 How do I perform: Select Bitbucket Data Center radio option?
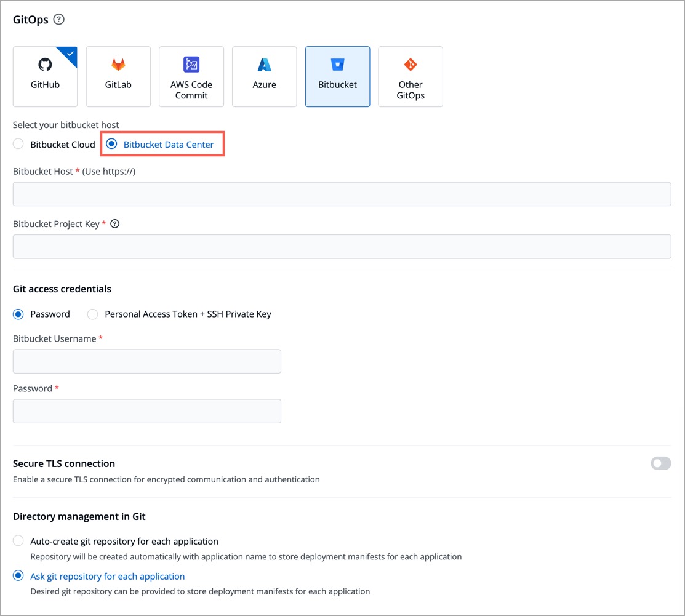tap(111, 145)
